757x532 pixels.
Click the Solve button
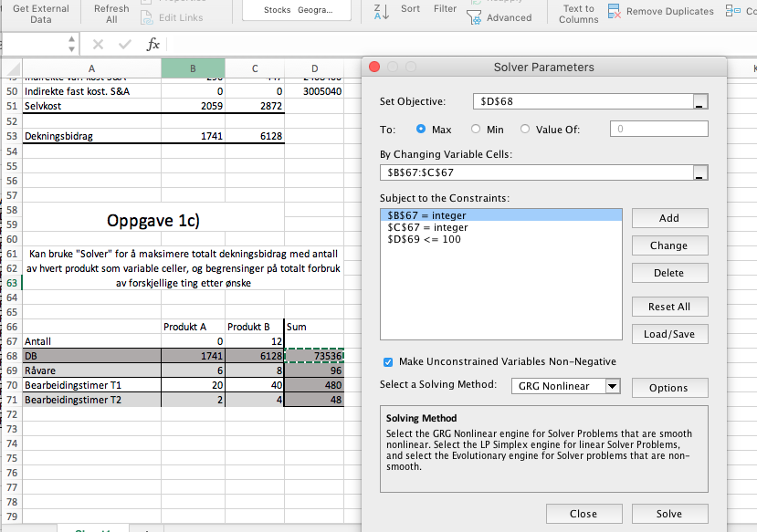point(669,514)
